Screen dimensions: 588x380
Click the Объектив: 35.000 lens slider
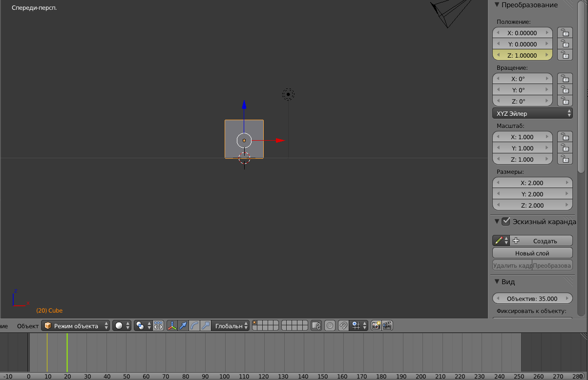[x=532, y=298]
